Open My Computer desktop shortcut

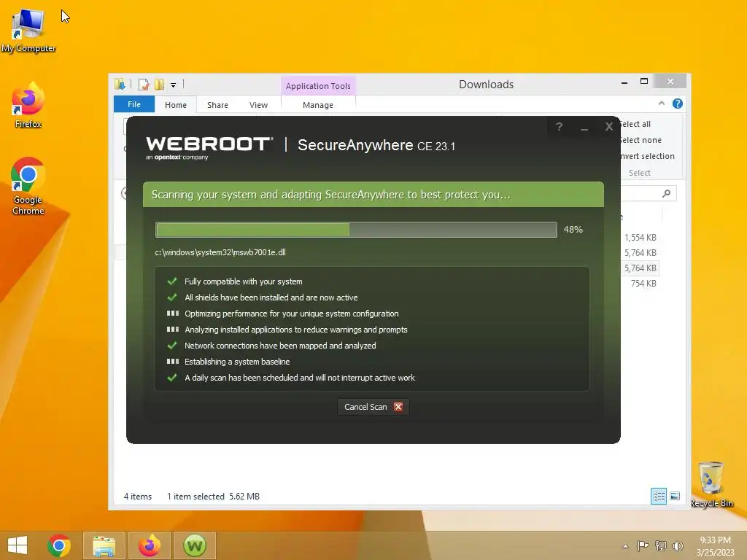28,30
